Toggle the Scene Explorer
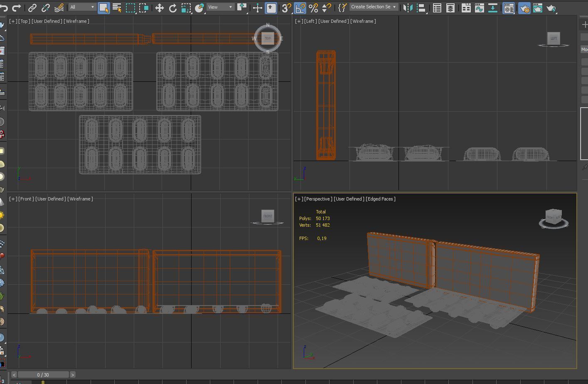Screen dimensions: 588x384 (437, 7)
